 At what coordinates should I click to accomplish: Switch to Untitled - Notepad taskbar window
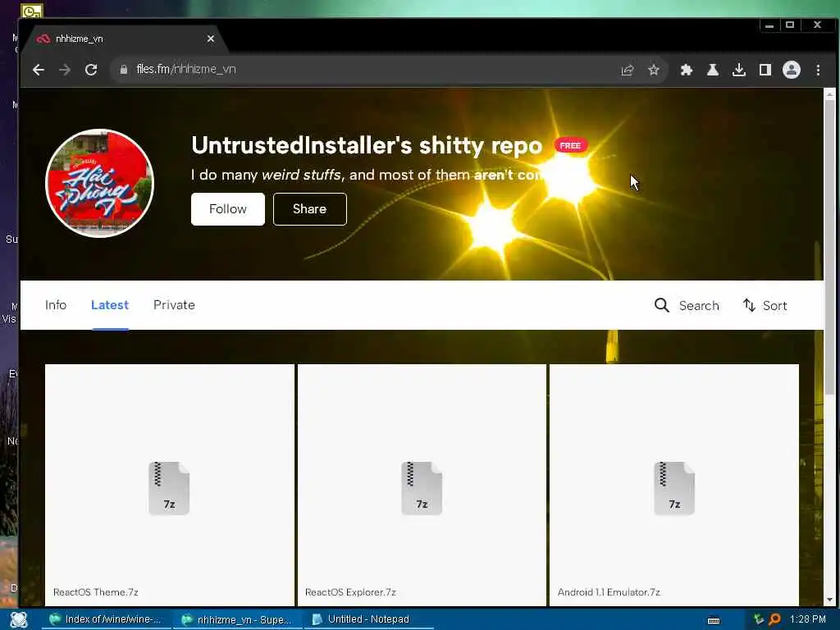370,619
